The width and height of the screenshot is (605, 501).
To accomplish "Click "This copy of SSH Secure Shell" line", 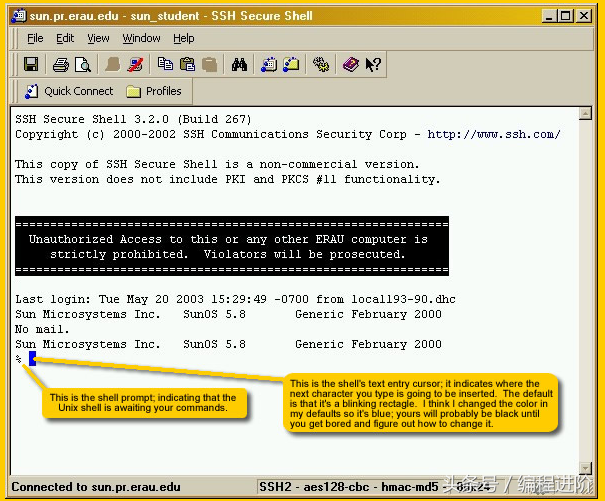I will (x=217, y=164).
